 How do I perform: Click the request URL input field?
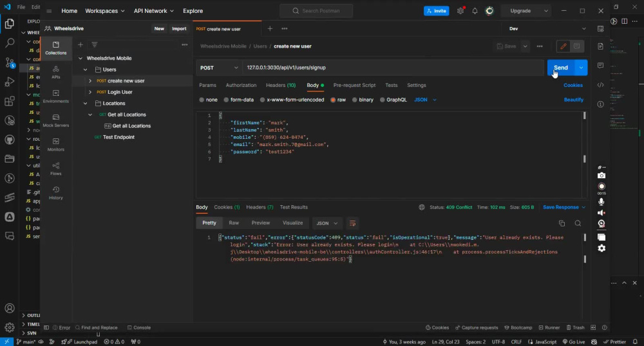pyautogui.click(x=393, y=68)
